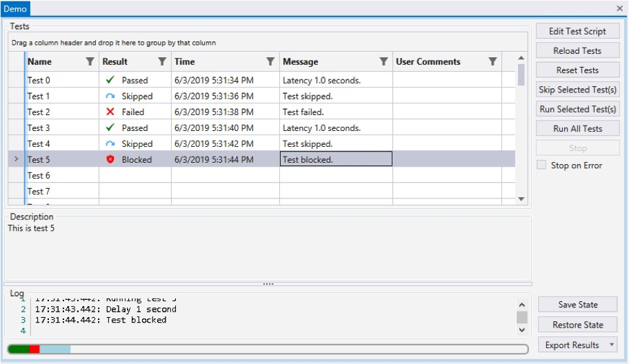Select the Demo tab
Viewport: 629px width, 364px height.
(15, 9)
